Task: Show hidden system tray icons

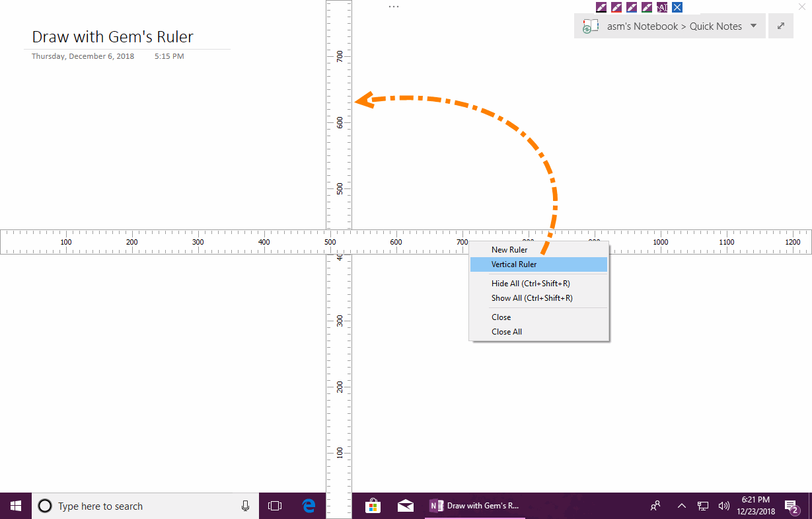Action: click(x=681, y=506)
